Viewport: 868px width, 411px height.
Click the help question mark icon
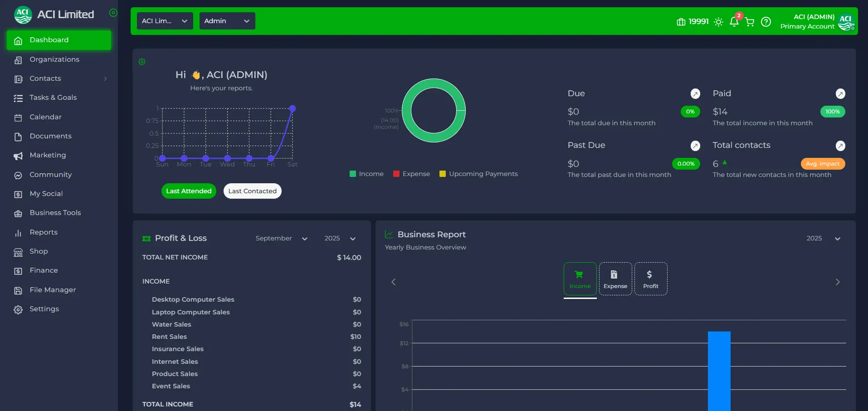point(766,22)
